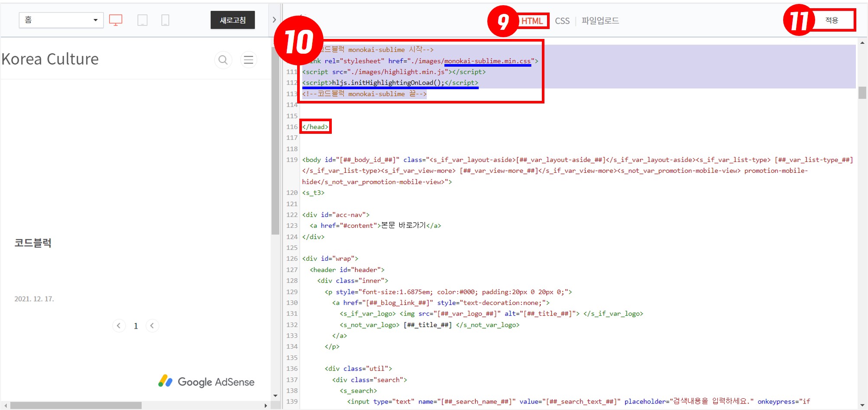Click <header id="header"> code line
Image resolution: width=868 pixels, height=410 pixels.
click(x=347, y=270)
